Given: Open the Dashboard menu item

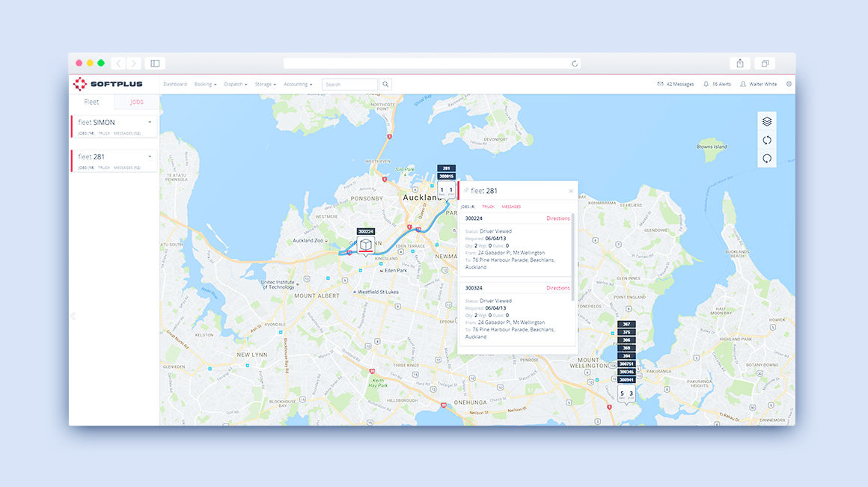Looking at the screenshot, I should click(175, 84).
